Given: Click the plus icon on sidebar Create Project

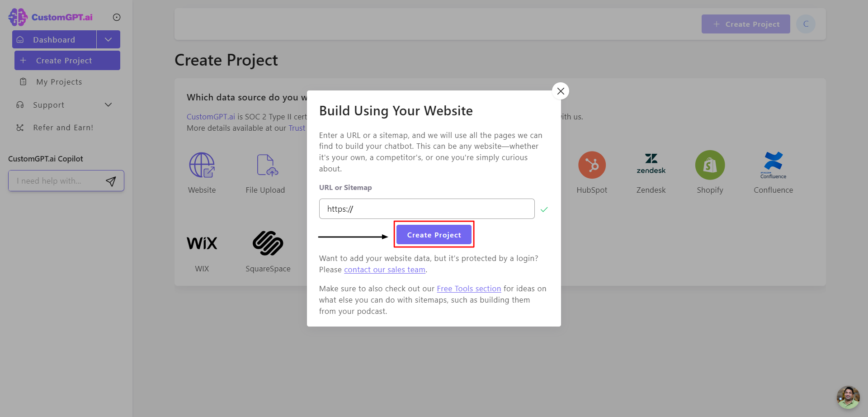Looking at the screenshot, I should pos(23,60).
